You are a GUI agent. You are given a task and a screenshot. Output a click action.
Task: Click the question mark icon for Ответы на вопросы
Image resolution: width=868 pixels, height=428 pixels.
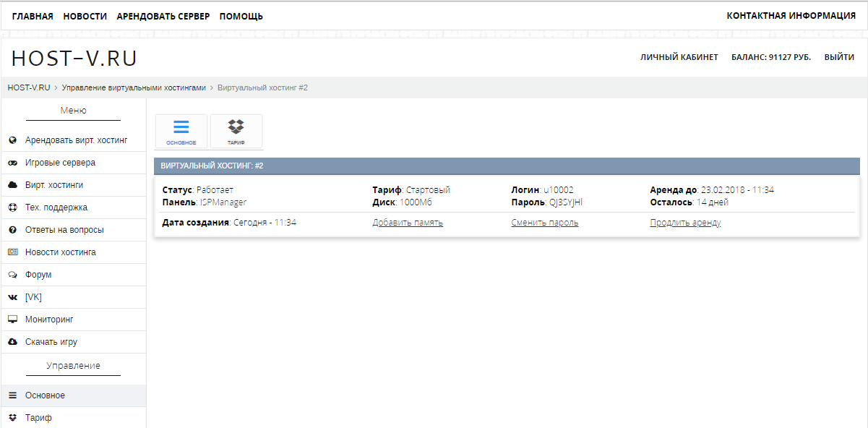pyautogui.click(x=12, y=230)
